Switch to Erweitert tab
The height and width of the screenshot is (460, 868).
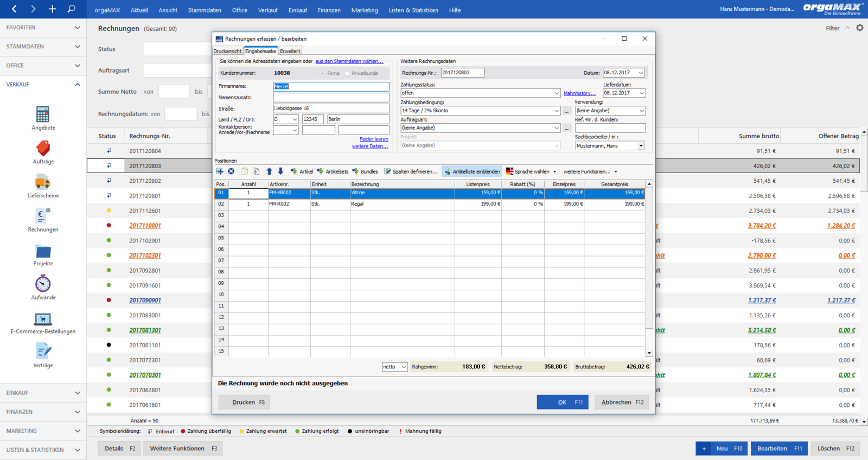click(x=290, y=51)
